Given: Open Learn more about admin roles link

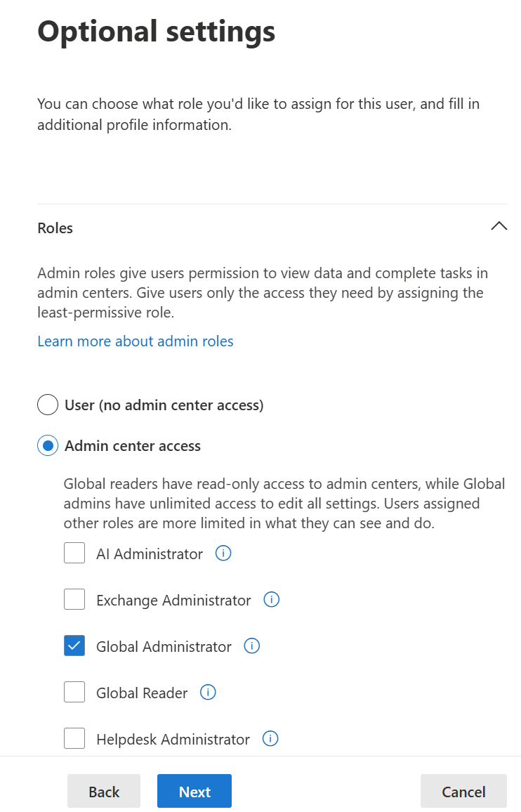Looking at the screenshot, I should coord(136,341).
